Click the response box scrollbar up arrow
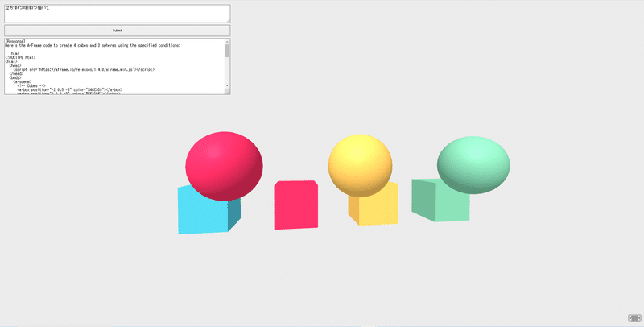Viewport: 644px width, 327px height. tap(228, 41)
